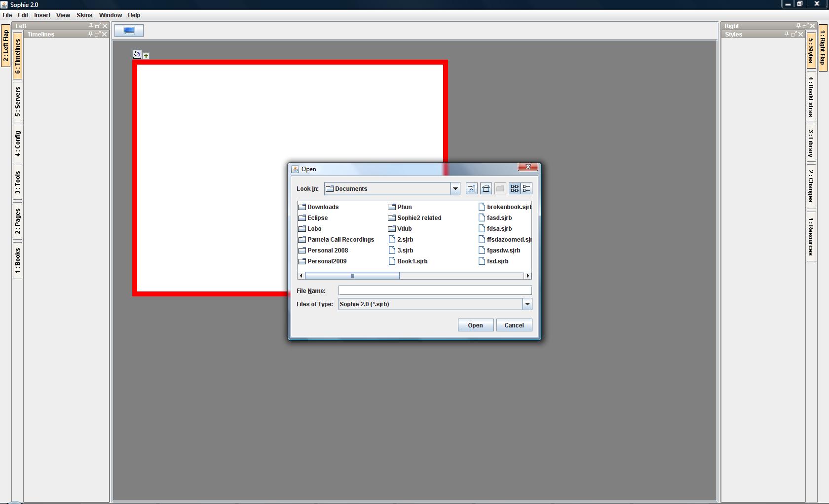829x504 pixels.
Task: Float the Right panel
Action: [805, 26]
